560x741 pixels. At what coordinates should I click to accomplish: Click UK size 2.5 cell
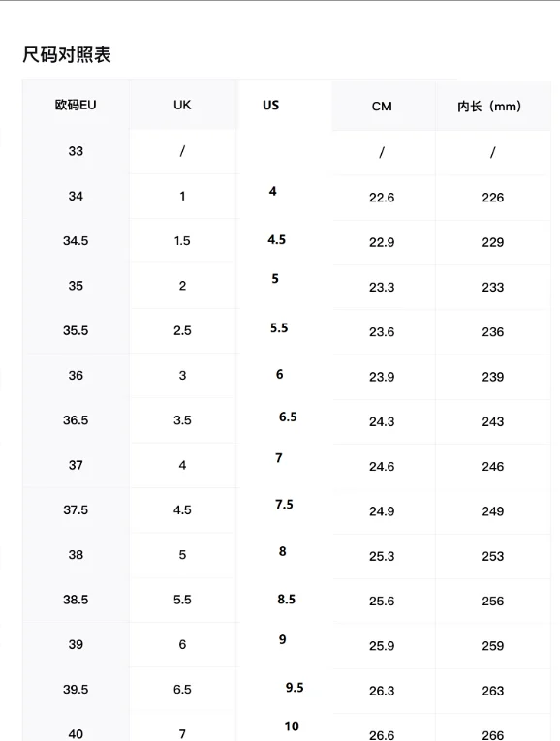182,331
